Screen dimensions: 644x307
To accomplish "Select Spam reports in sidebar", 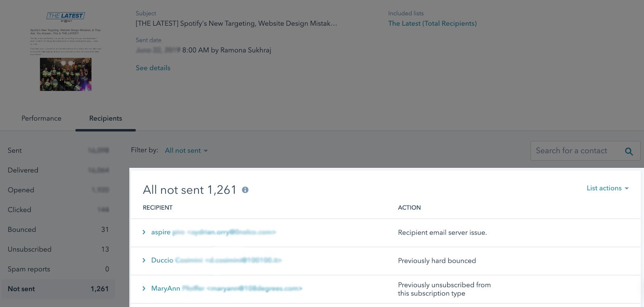I will [x=29, y=269].
